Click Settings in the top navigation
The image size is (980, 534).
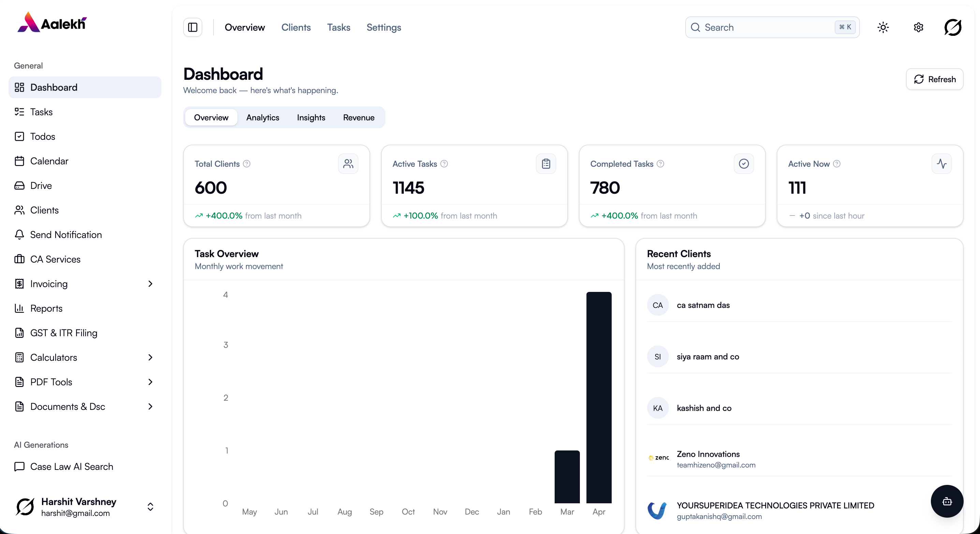pos(383,27)
